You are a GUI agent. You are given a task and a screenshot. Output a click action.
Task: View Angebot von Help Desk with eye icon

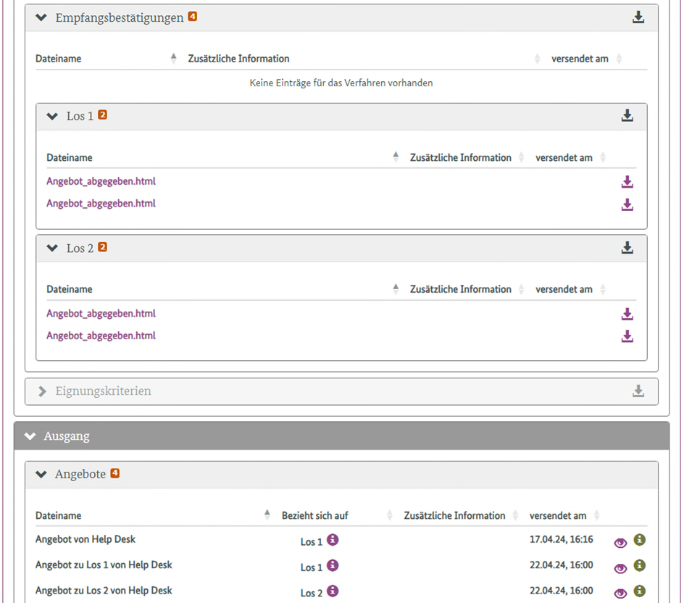(x=620, y=543)
